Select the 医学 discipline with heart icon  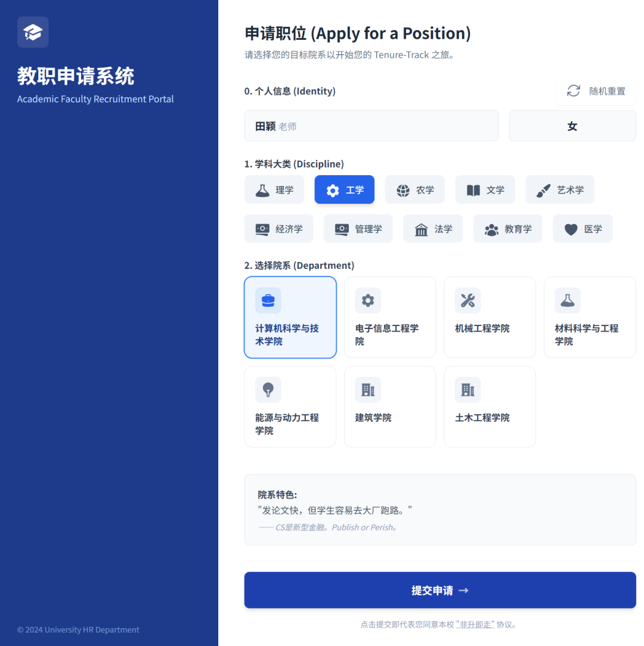[583, 229]
